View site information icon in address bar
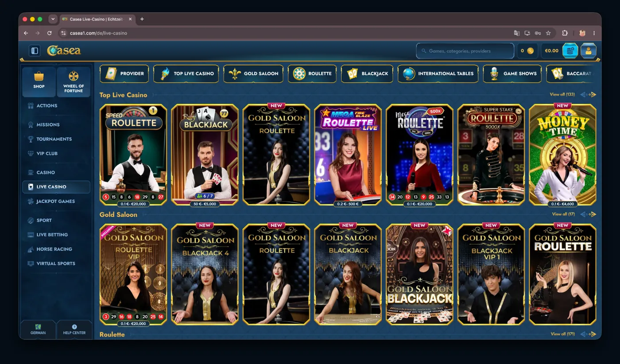 tap(64, 33)
